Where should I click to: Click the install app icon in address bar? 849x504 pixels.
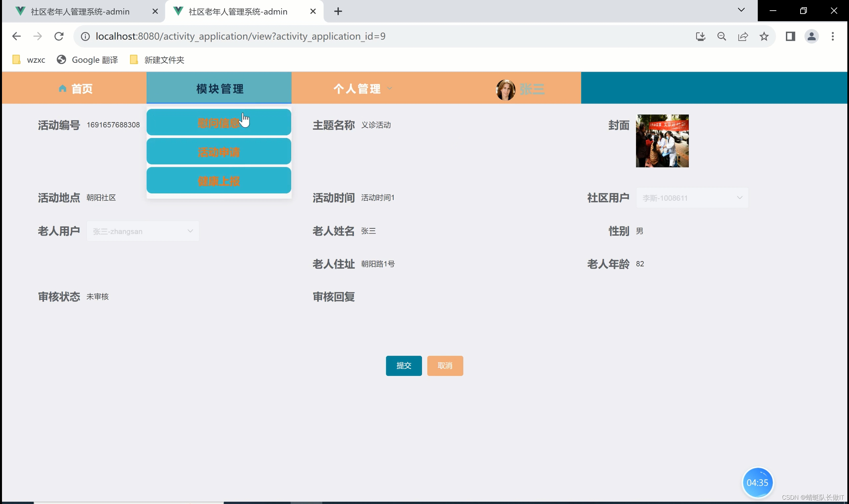pos(700,36)
